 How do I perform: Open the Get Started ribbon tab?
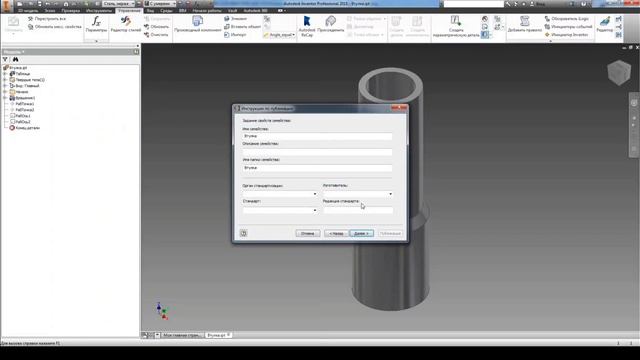[x=207, y=11]
